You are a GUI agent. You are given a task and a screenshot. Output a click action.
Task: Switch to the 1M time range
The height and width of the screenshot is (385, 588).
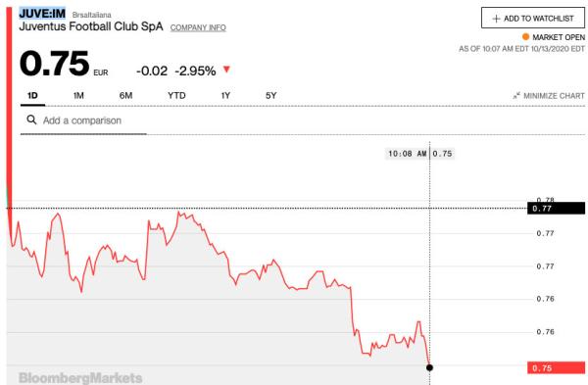click(x=78, y=96)
